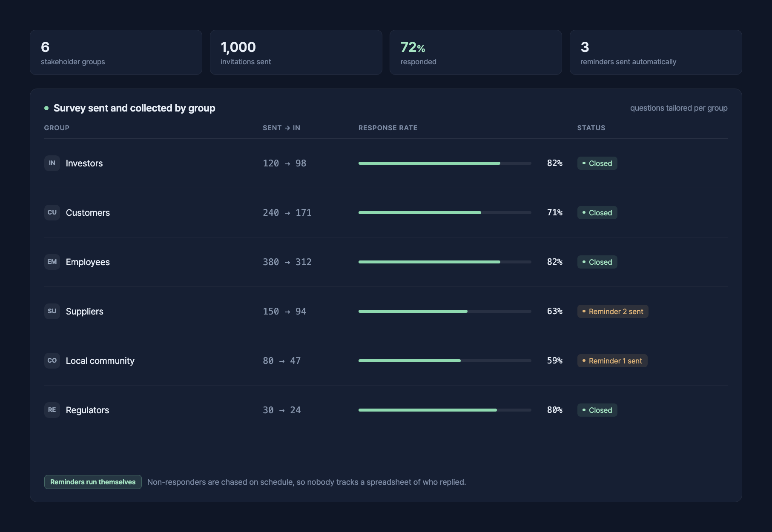This screenshot has width=772, height=532.
Task: Click the Closed status pill for Employees
Action: [x=597, y=262]
